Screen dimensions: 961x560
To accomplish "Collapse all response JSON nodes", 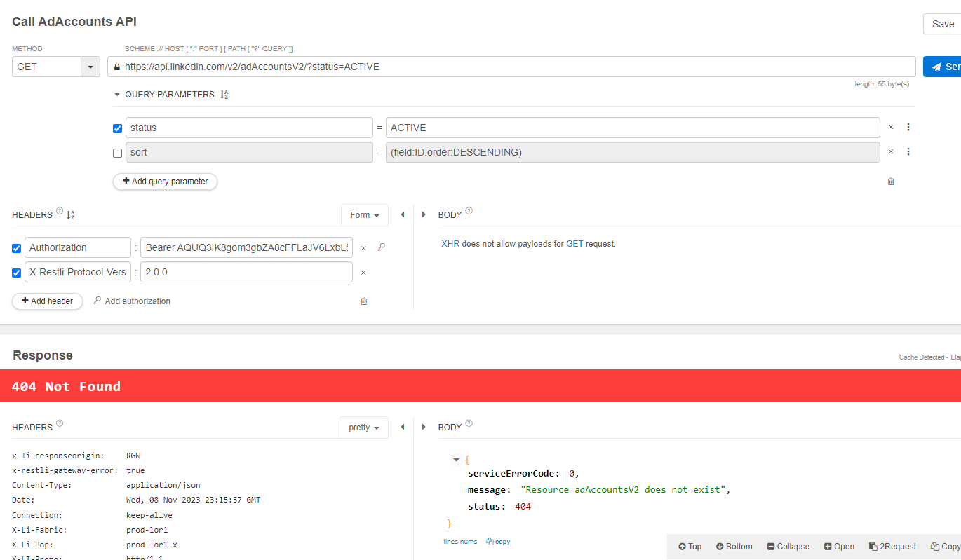I will 788,547.
